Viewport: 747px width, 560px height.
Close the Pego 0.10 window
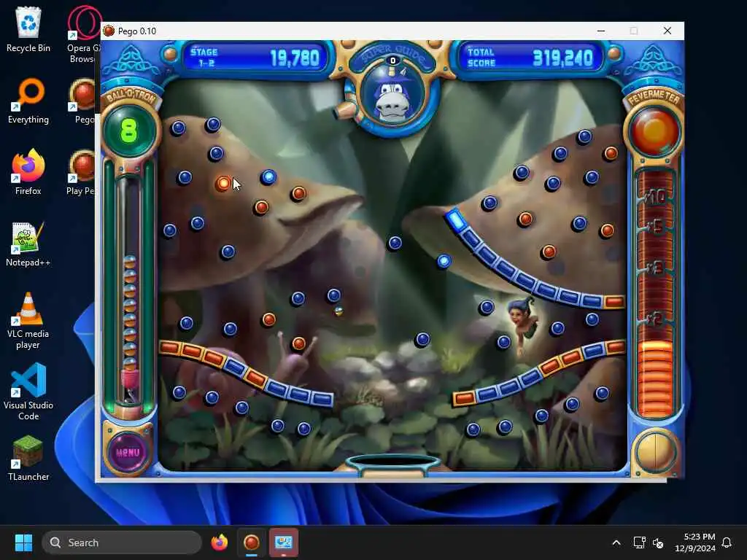tap(667, 31)
